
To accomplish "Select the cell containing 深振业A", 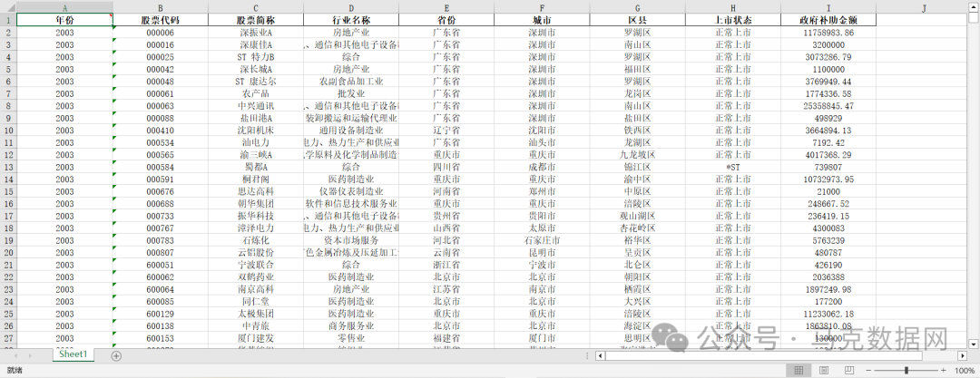I will coord(256,33).
